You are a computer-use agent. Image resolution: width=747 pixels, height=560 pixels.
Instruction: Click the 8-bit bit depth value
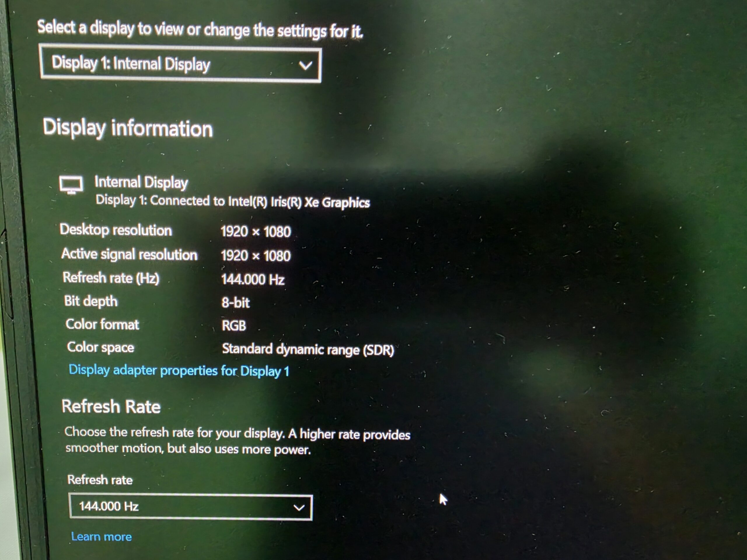click(x=236, y=302)
